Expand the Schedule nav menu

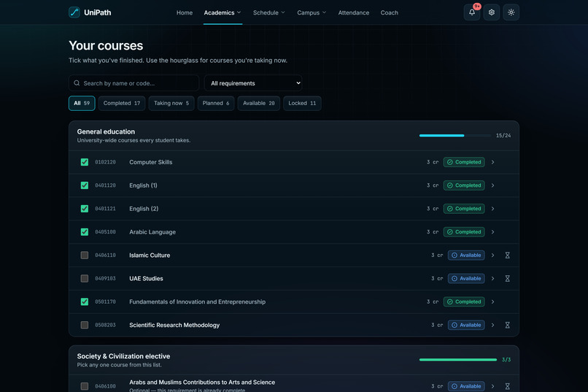pyautogui.click(x=269, y=12)
